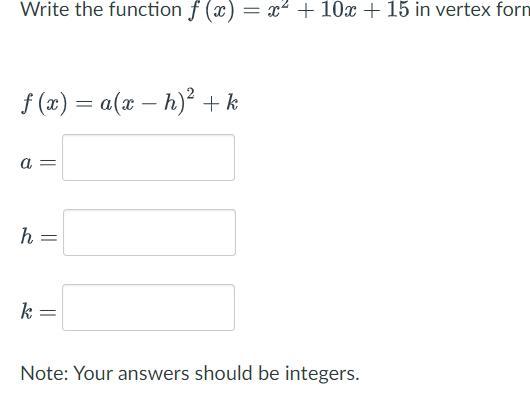Click the 'a =' label
The image size is (530, 399).
point(38,163)
